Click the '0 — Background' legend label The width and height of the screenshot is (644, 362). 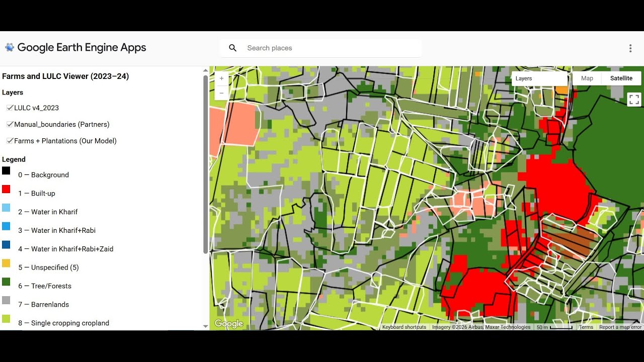click(44, 175)
